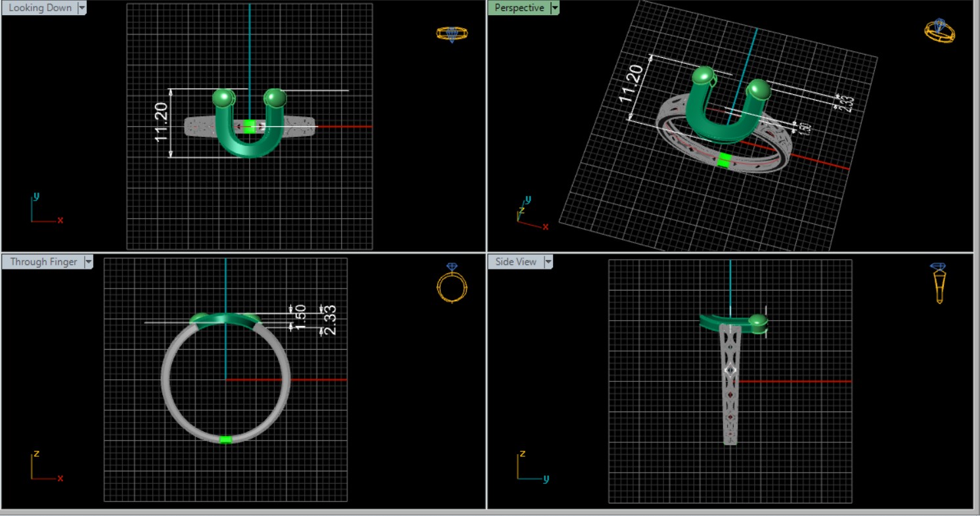The height and width of the screenshot is (516, 980).
Task: Click the front-facing ring icon in Through Finger viewport
Action: (451, 283)
